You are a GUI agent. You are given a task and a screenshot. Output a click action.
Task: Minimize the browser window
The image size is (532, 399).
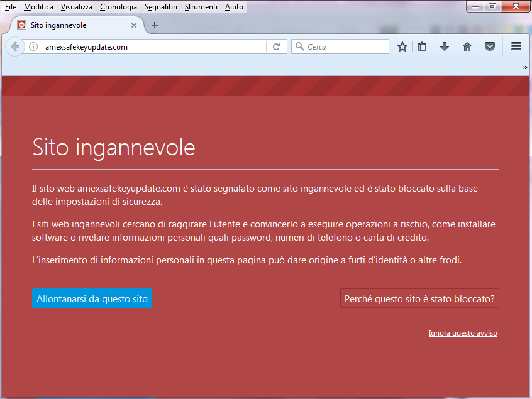click(475, 6)
